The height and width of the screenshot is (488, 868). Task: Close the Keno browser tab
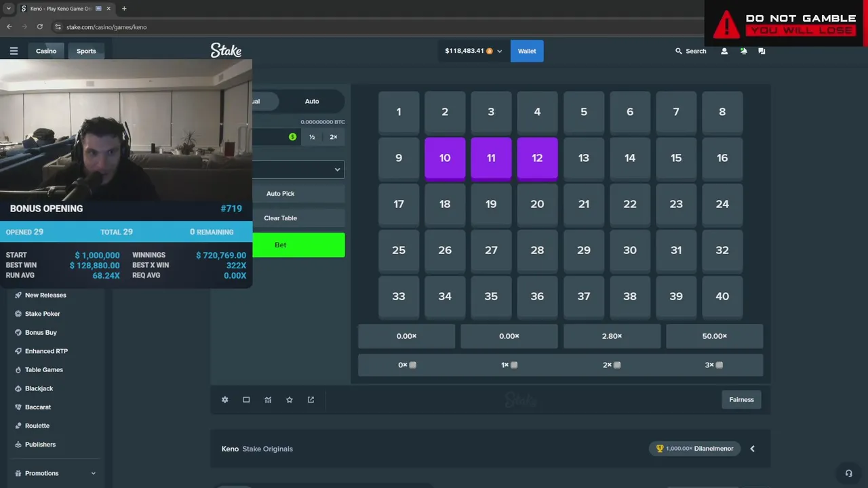coord(108,9)
